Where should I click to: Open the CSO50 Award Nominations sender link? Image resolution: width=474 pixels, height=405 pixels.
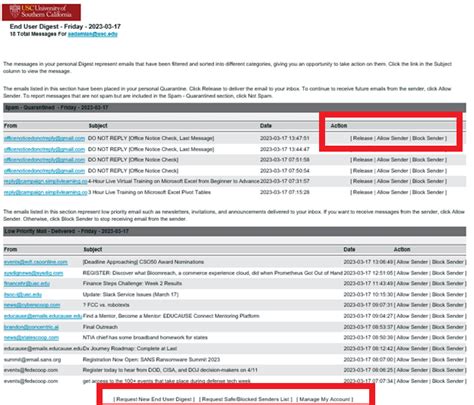point(36,262)
